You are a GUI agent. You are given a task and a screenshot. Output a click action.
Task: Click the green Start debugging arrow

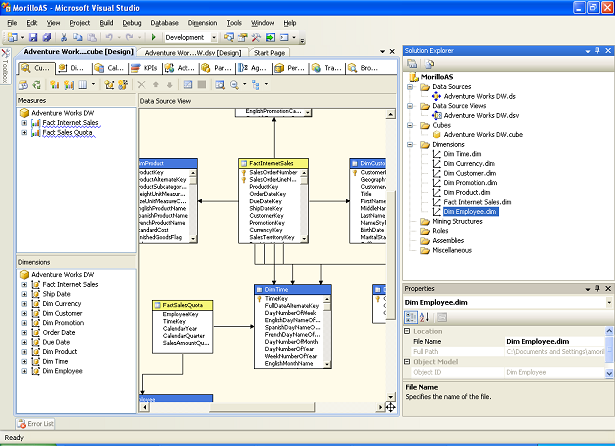(153, 37)
